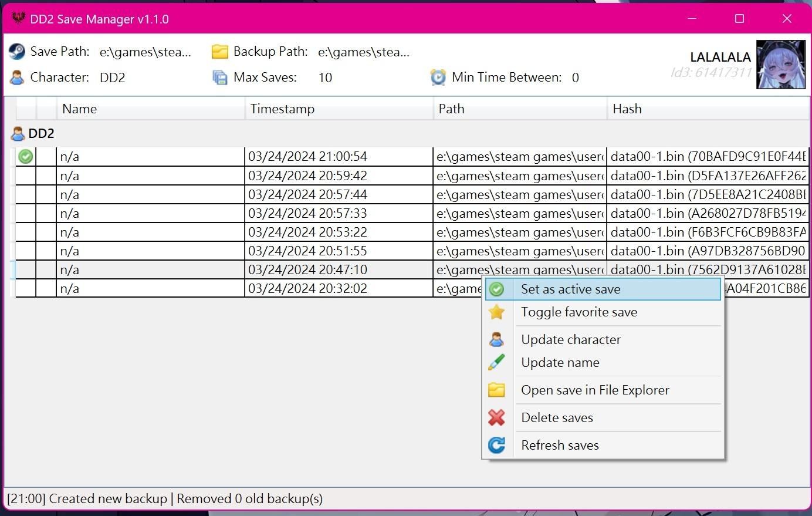Click the LALALALA profile avatar
This screenshot has width=812, height=516.
pos(780,65)
